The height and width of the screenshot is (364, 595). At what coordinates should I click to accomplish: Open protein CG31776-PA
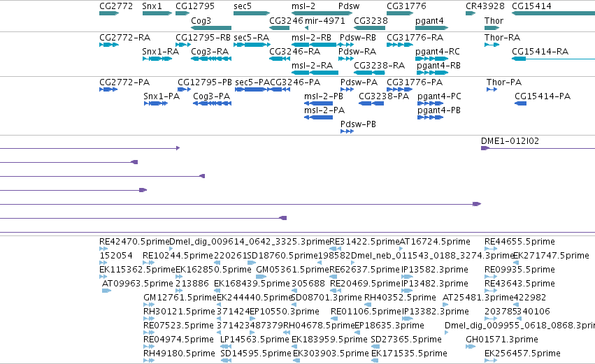click(399, 89)
